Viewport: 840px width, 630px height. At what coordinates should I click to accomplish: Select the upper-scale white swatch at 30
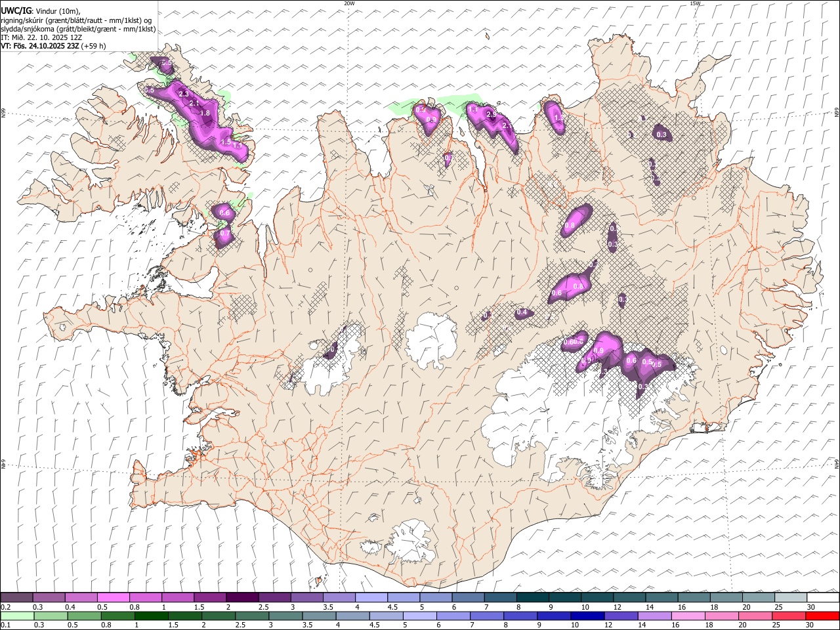823,598
